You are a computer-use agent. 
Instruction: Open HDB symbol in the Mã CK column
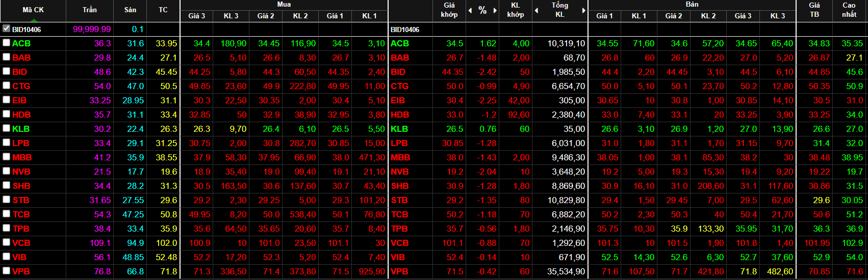pos(21,115)
